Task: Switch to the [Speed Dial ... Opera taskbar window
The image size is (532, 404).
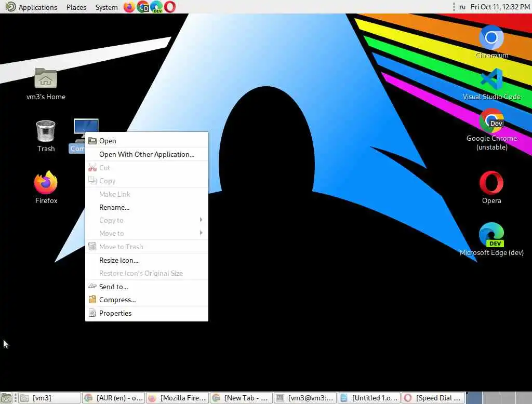Action: point(433,398)
